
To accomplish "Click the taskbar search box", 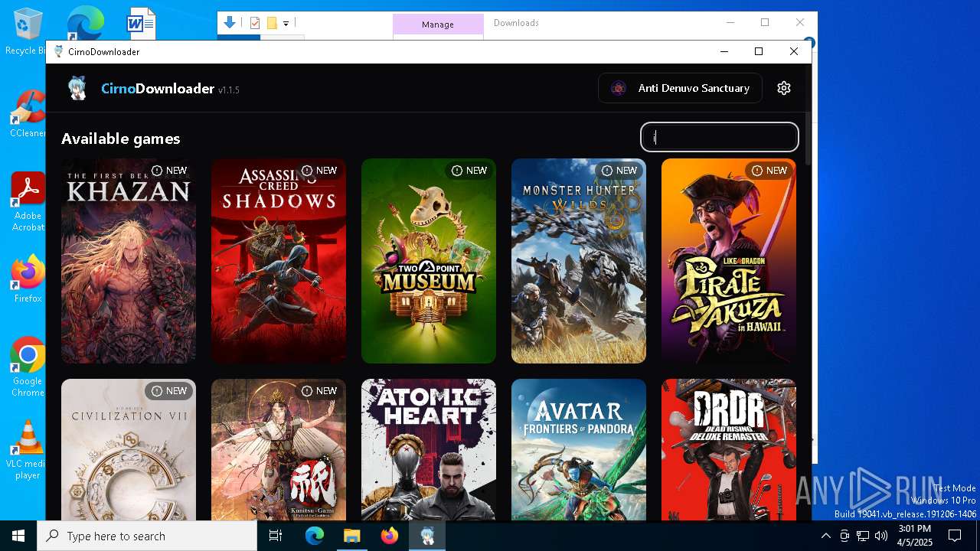I will (147, 536).
